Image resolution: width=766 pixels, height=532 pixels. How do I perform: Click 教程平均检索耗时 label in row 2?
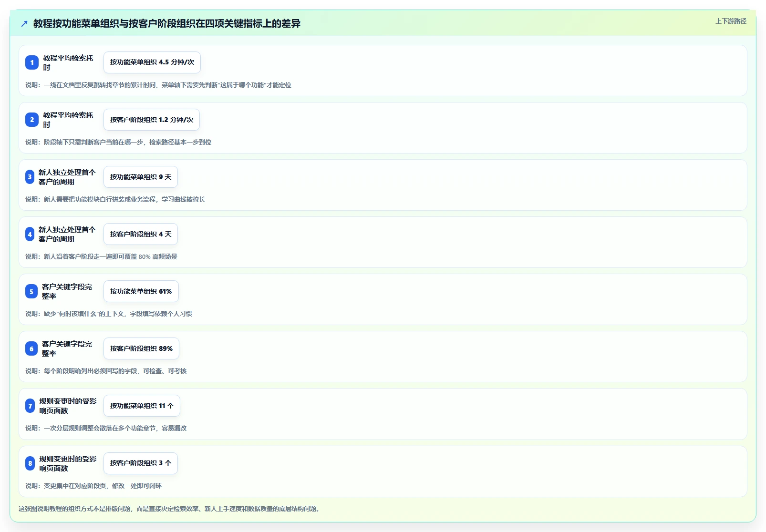tap(68, 120)
